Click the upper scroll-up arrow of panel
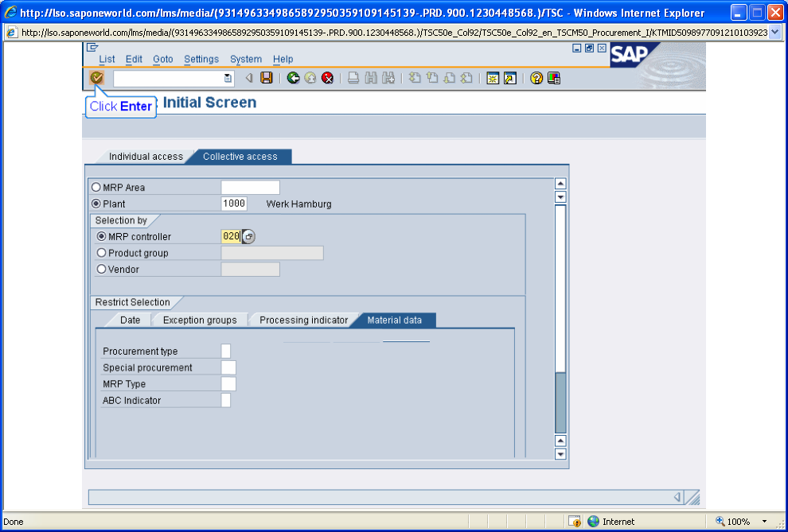Viewport: 788px width, 532px height. [x=560, y=184]
